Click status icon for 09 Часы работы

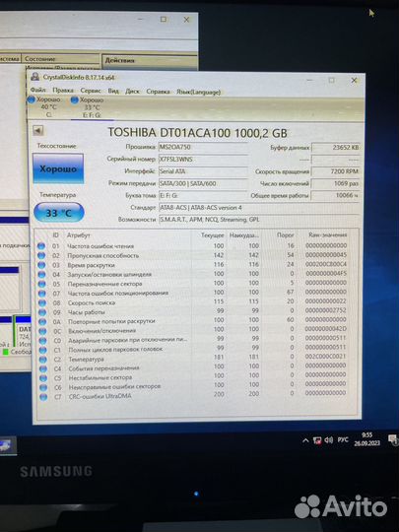(x=42, y=312)
